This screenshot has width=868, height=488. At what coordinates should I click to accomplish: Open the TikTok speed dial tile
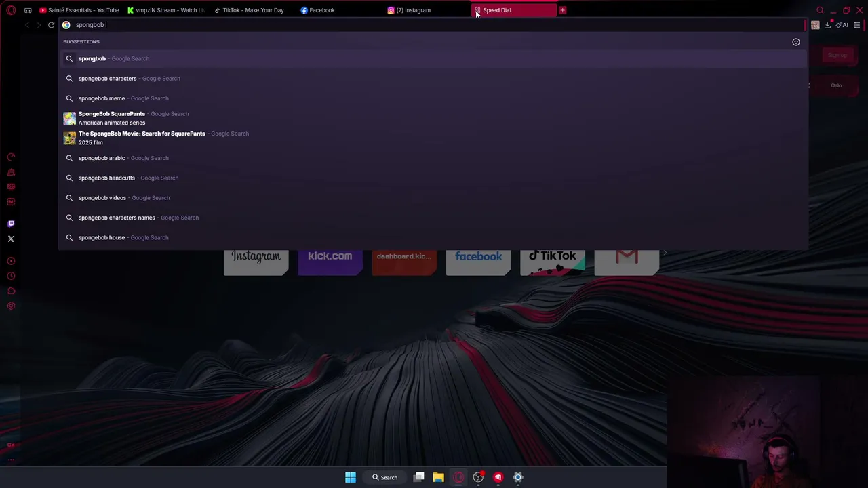(553, 262)
